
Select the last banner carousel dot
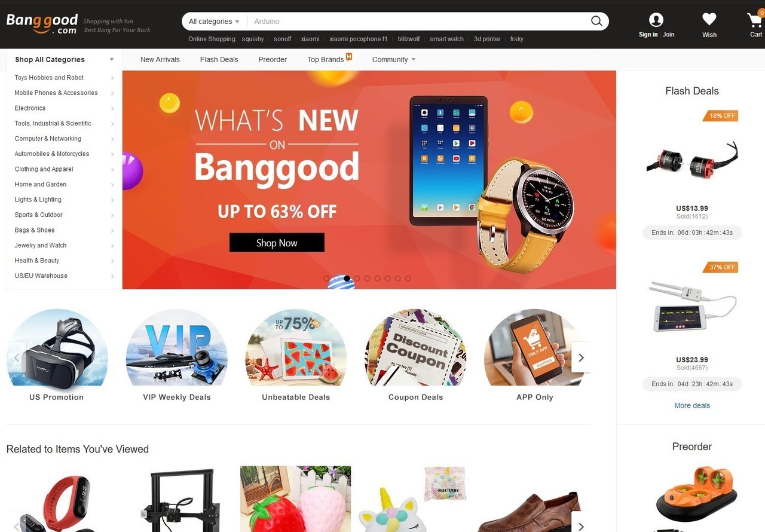pyautogui.click(x=408, y=279)
